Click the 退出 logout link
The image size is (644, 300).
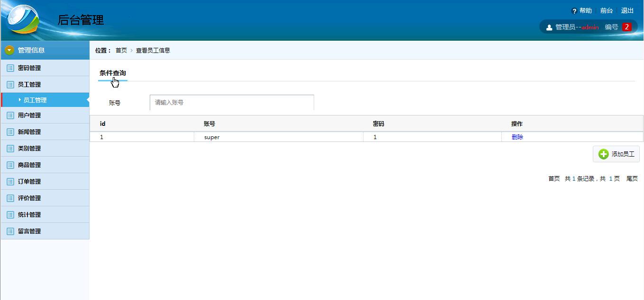[x=627, y=11]
